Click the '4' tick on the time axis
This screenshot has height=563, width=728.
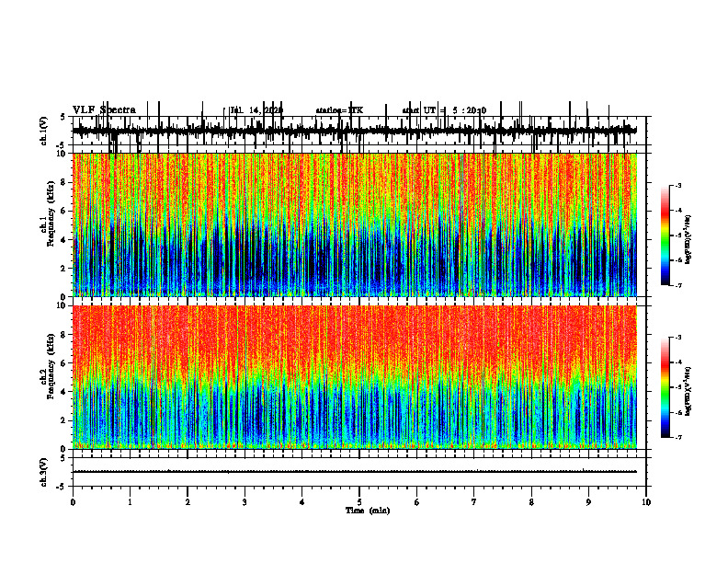(x=302, y=502)
